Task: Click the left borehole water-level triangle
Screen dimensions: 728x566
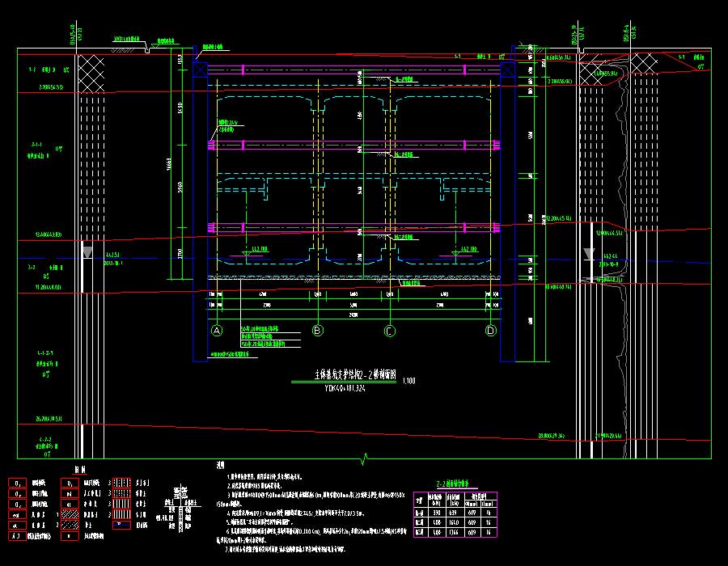Action: (87, 252)
